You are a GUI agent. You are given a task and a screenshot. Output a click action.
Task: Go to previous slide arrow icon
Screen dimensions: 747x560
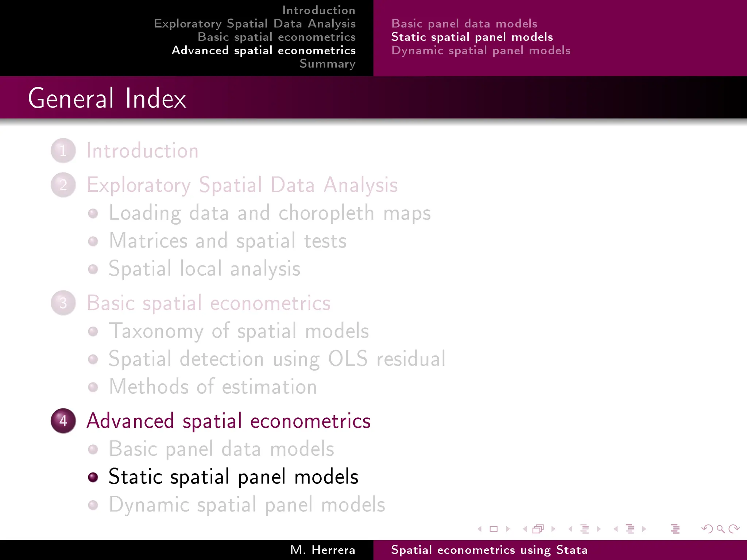(x=480, y=529)
